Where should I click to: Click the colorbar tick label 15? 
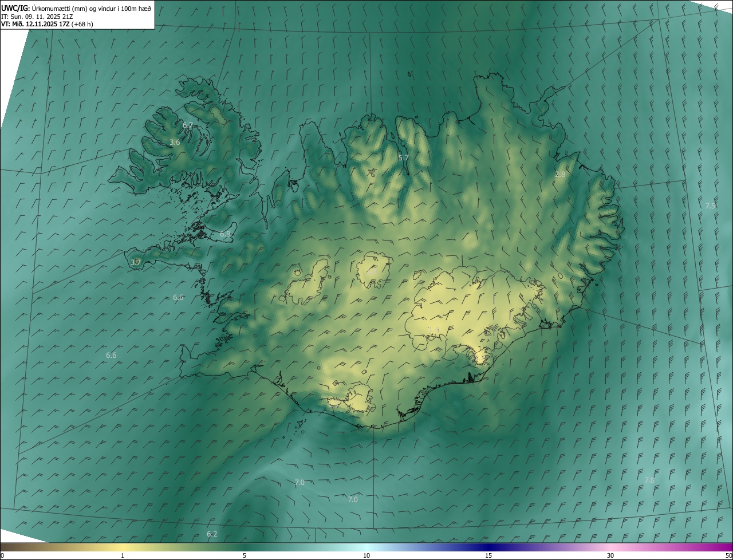(x=488, y=555)
